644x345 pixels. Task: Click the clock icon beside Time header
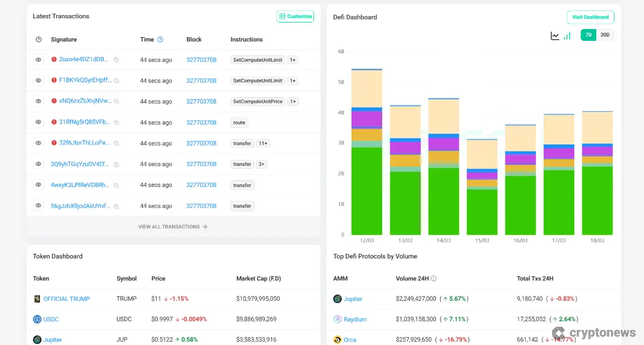pyautogui.click(x=160, y=39)
